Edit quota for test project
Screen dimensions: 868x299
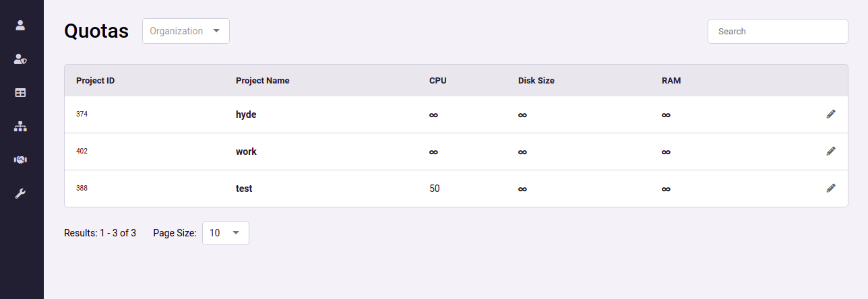pos(831,189)
